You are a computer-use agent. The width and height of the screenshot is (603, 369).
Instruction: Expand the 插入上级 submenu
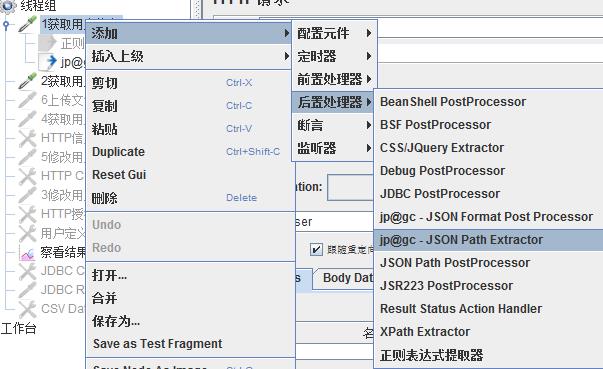pyautogui.click(x=188, y=56)
